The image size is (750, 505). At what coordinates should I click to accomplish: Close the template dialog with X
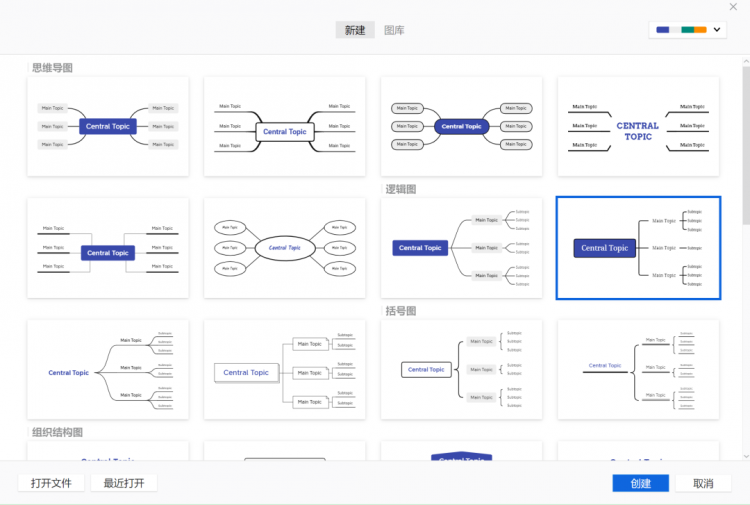tap(733, 7)
